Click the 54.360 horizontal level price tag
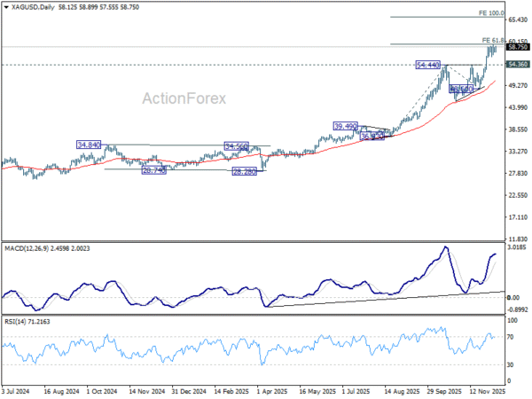This screenshot has width=532, height=399. (x=518, y=64)
